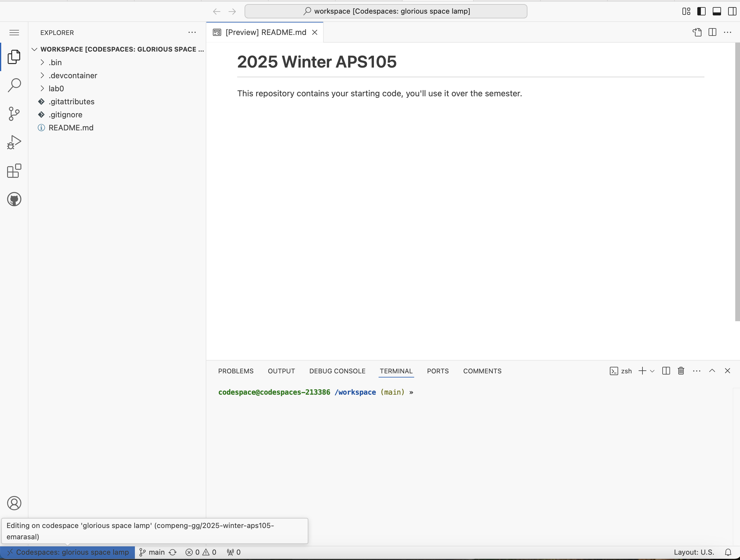Click the Show Source icon

click(x=697, y=32)
